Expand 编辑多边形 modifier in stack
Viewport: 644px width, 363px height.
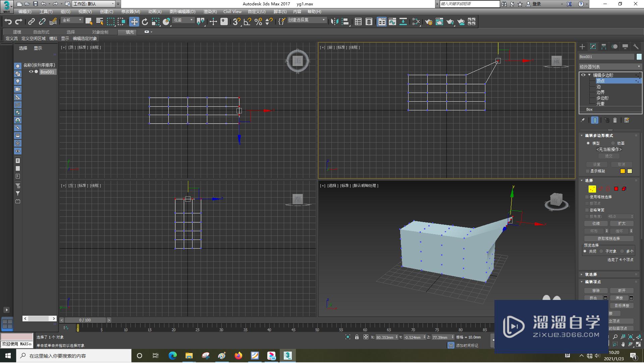click(x=590, y=75)
